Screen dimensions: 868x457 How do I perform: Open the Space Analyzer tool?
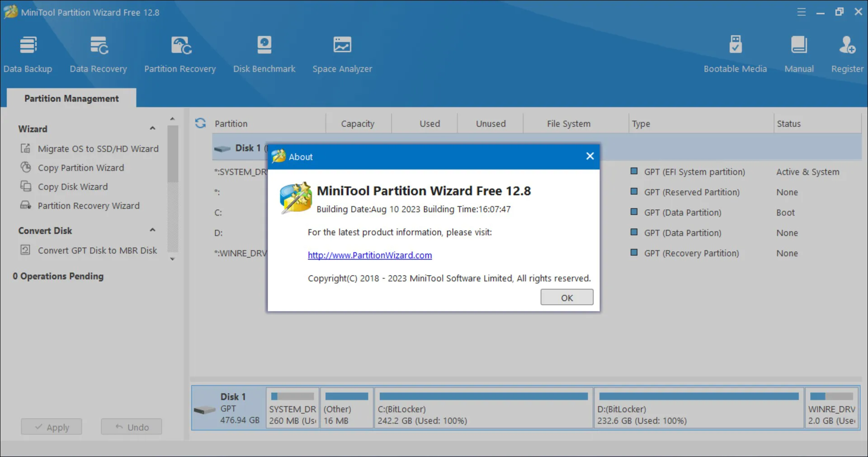click(342, 54)
